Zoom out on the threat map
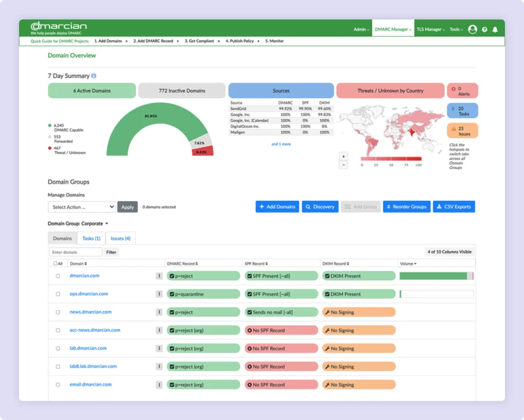This screenshot has width=524, height=420. pos(343,165)
